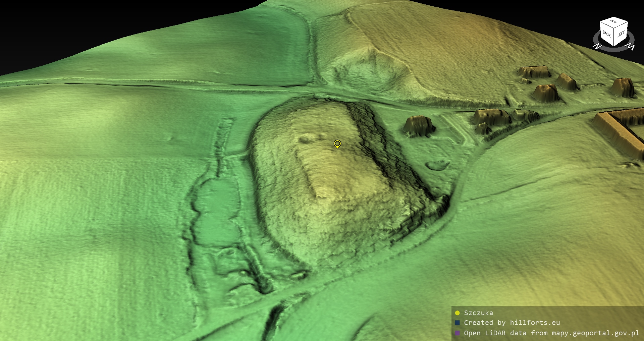
Task: Click the small oval pit east of hillfort
Action: click(x=437, y=165)
